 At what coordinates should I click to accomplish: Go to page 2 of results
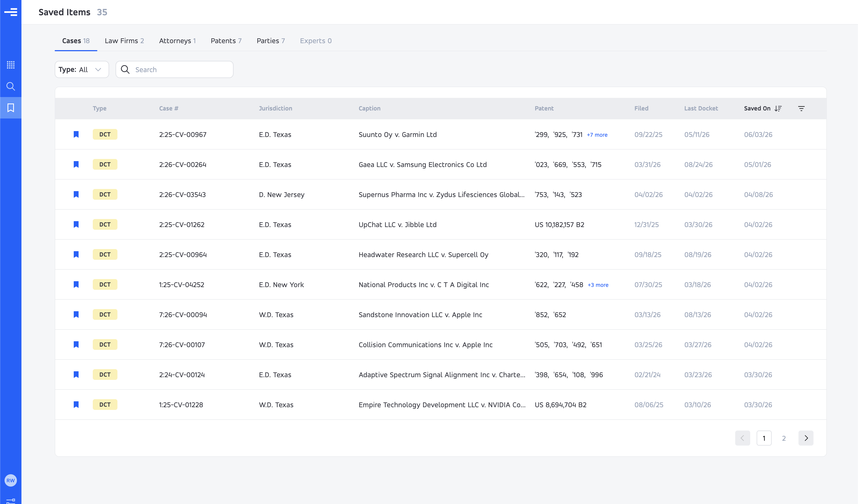784,438
